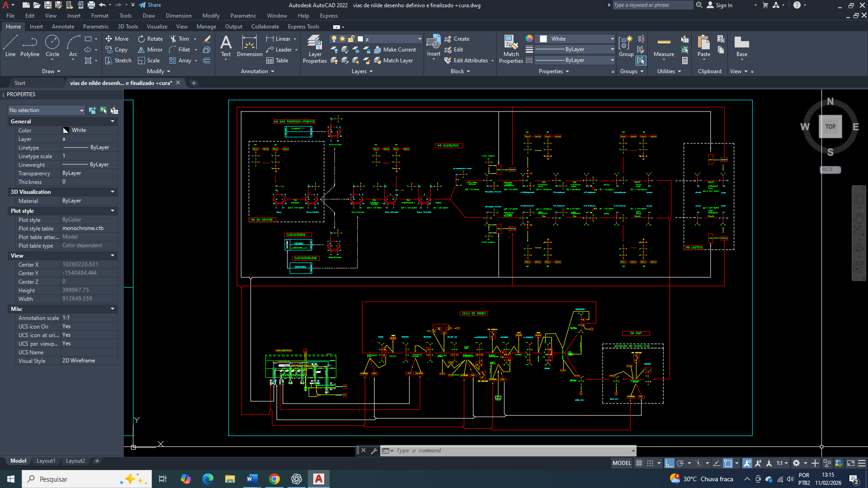Select the Circle tool
This screenshot has height=488, width=868.
[52, 46]
